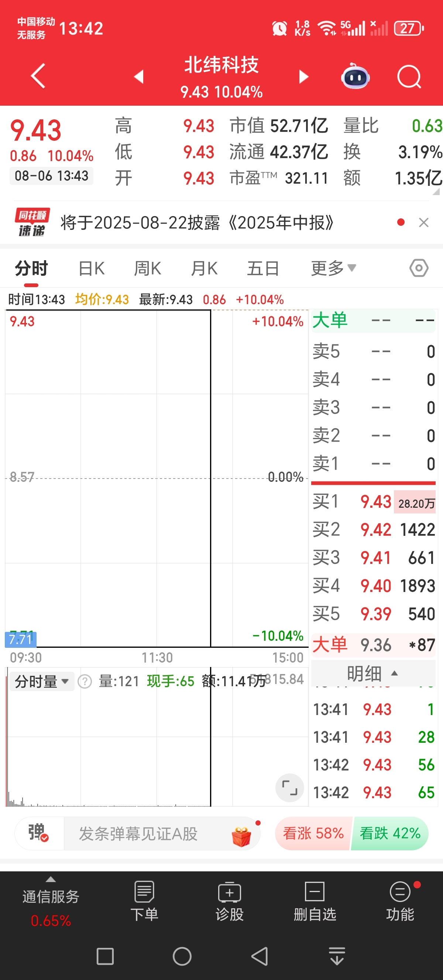443x980 pixels.
Task: Tap 卖1 ask row
Action: (374, 464)
